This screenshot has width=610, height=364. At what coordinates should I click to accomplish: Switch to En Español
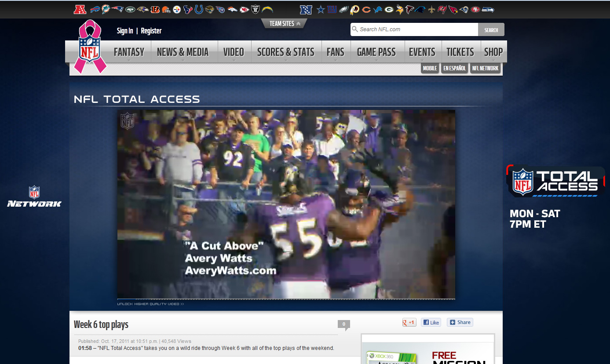click(455, 68)
